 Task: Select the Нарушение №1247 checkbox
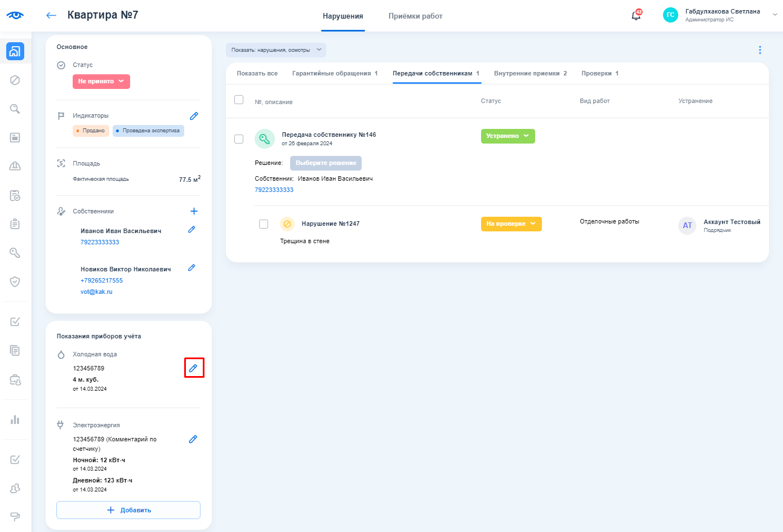(264, 224)
